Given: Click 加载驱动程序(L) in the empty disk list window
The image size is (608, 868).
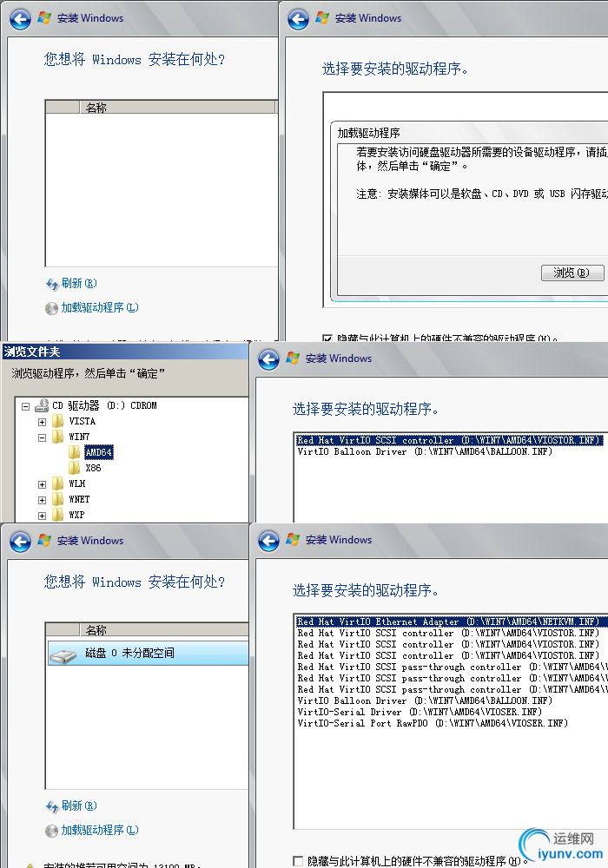Looking at the screenshot, I should pos(100,308).
